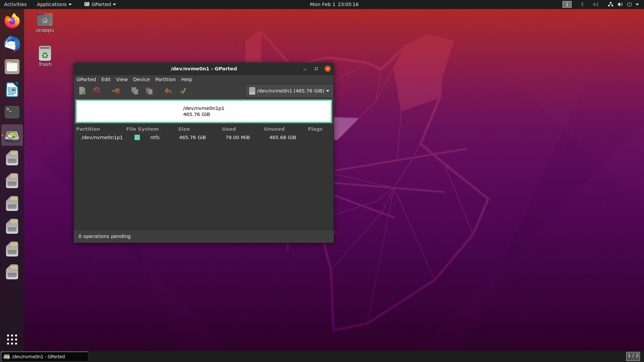Open the Help menu

[186, 79]
